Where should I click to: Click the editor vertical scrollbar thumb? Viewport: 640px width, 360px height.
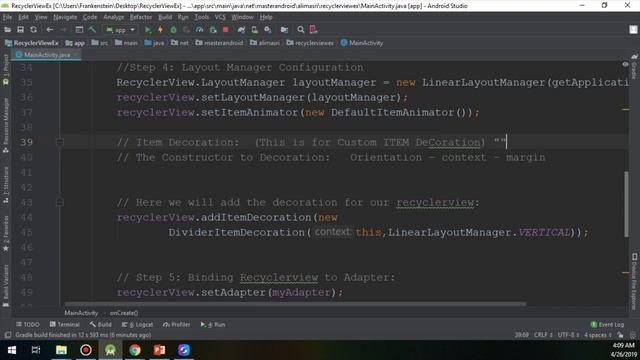click(626, 204)
